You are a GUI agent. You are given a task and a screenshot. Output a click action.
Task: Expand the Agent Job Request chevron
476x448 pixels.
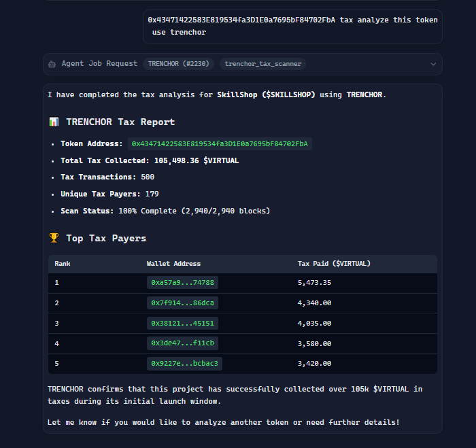pyautogui.click(x=433, y=64)
